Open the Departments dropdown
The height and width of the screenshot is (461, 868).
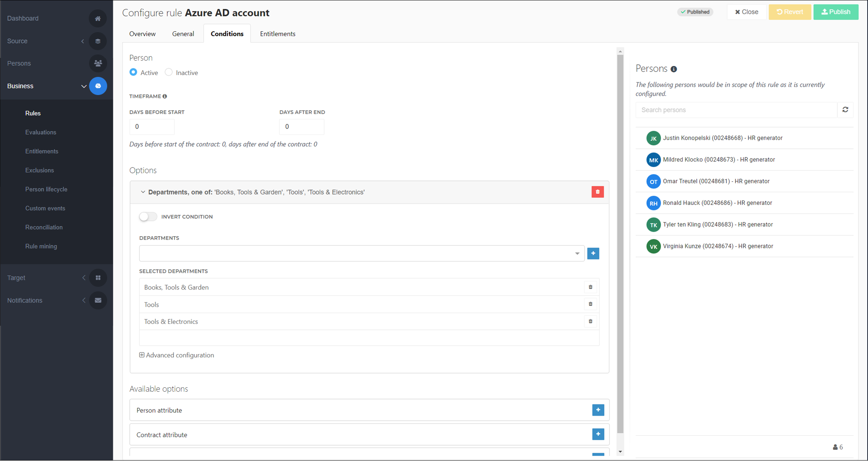[362, 253]
